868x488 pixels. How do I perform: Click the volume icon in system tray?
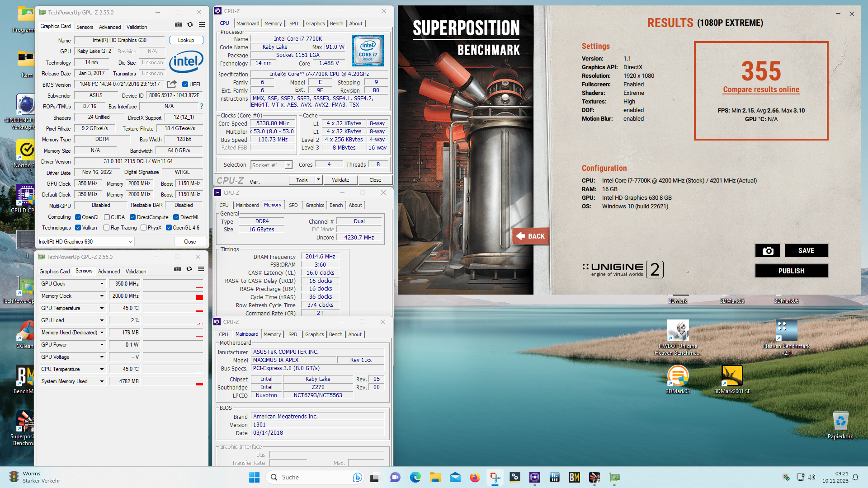pos(811,477)
